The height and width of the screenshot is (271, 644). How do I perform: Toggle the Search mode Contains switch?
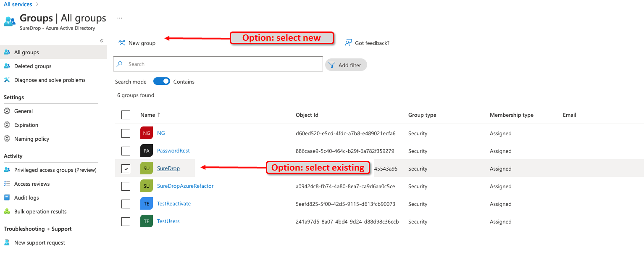click(162, 82)
